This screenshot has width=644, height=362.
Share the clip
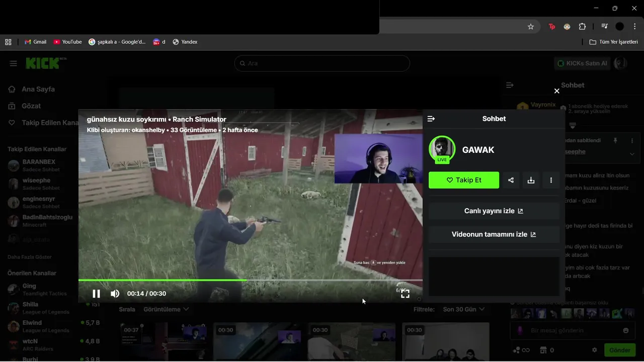coord(511,180)
